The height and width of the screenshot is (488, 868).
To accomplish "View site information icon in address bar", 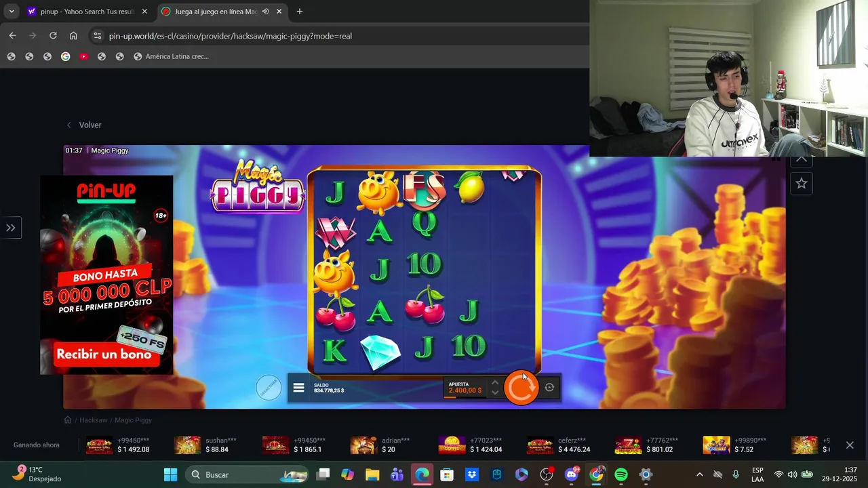I will 97,36.
